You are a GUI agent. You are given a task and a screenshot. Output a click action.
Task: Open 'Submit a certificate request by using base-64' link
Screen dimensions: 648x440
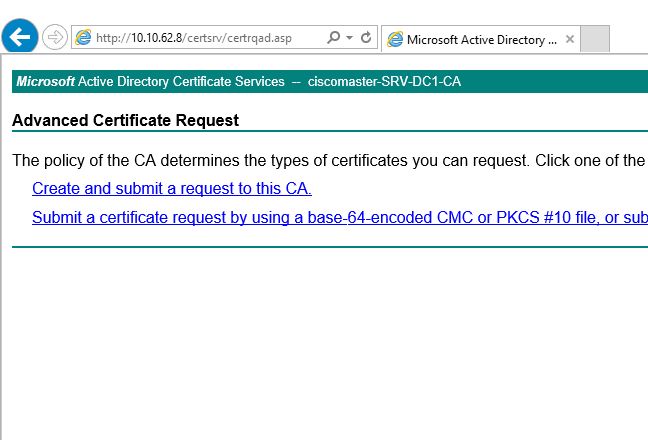pyautogui.click(x=340, y=217)
